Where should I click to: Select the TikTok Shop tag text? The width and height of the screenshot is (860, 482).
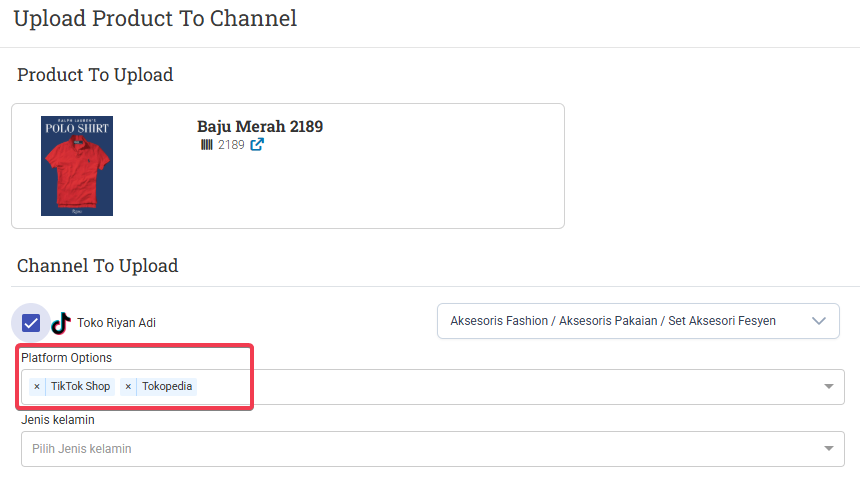tap(80, 386)
